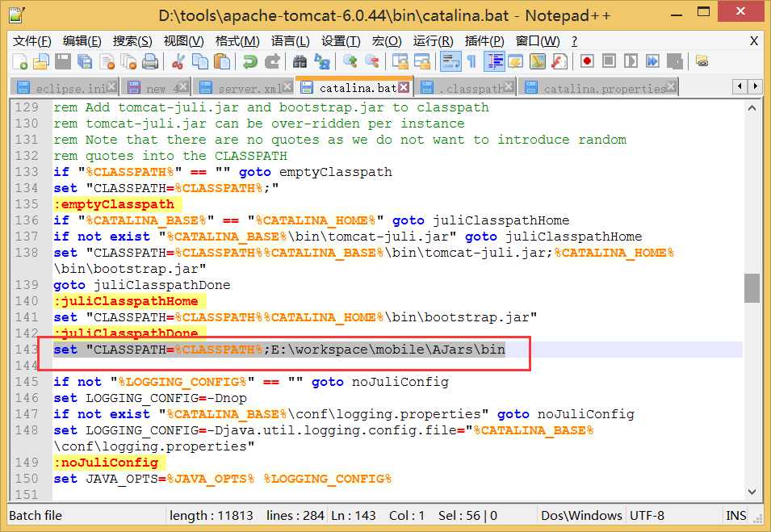Click the Zoom in magnifier icon
Viewport: 771px width, 532px height.
tap(350, 61)
